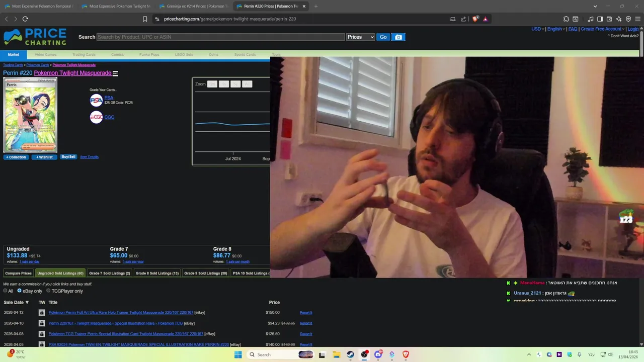Switch to Greninja ex #214 Prices tab
The image size is (644, 362).
[193, 6]
